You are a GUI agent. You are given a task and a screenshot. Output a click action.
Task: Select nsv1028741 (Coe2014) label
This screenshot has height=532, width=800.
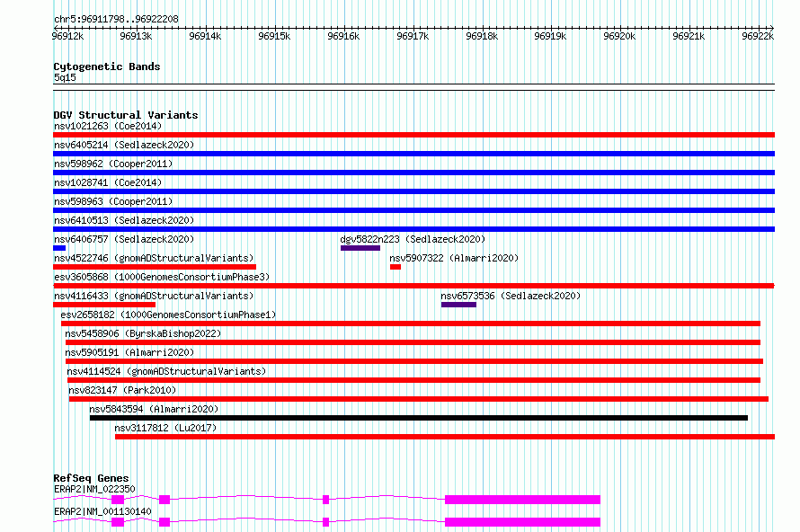coord(108,182)
